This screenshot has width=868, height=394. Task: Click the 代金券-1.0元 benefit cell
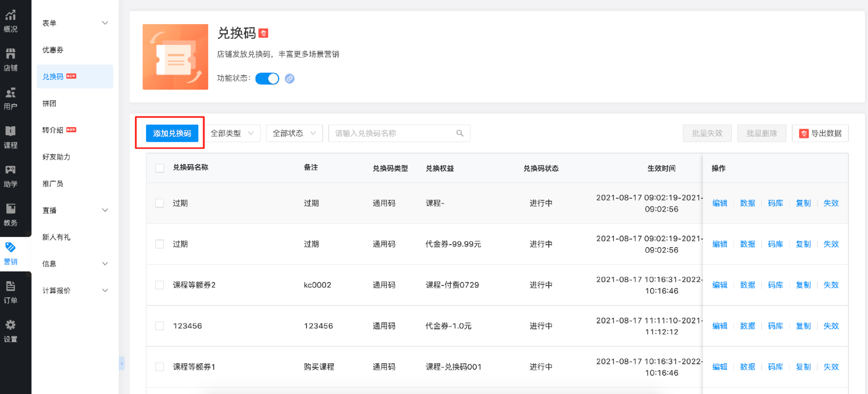pyautogui.click(x=448, y=326)
